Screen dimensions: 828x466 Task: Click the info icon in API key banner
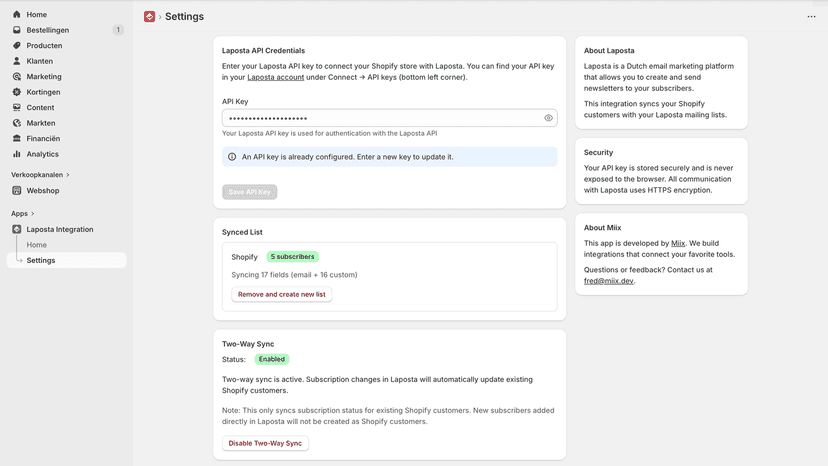click(x=232, y=157)
